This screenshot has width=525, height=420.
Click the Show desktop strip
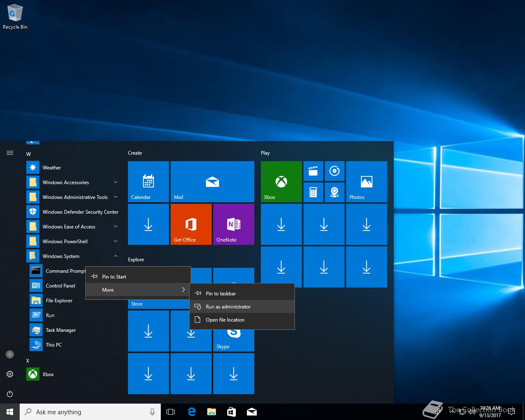click(524, 412)
